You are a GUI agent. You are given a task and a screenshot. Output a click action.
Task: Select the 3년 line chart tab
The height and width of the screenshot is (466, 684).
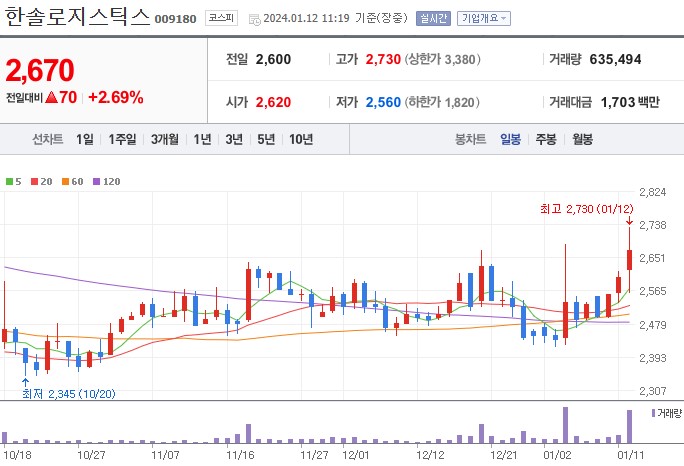pyautogui.click(x=234, y=139)
